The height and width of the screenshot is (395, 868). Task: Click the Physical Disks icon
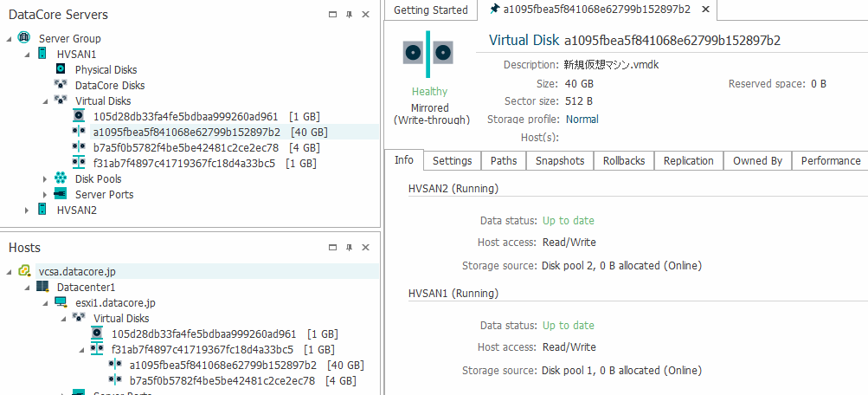tap(61, 69)
